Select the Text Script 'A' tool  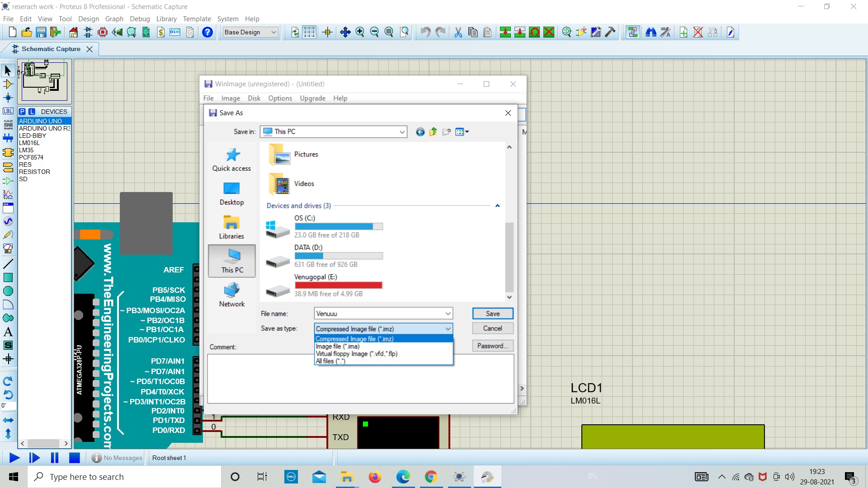[8, 332]
